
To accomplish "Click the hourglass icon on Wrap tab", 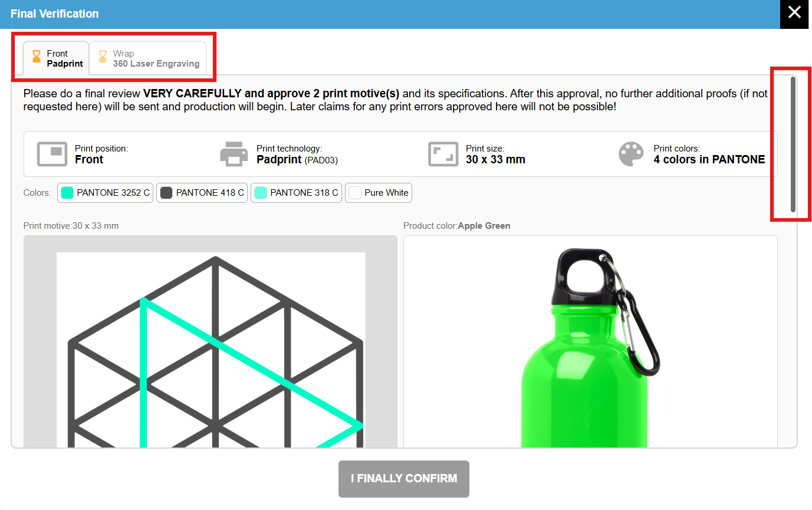I will point(103,57).
